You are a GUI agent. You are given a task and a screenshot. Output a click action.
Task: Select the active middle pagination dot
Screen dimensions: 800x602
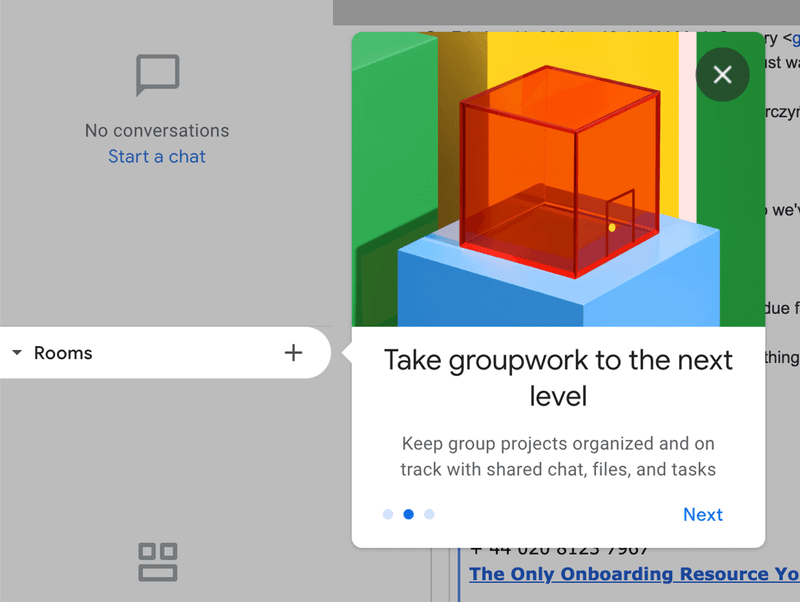tap(408, 514)
